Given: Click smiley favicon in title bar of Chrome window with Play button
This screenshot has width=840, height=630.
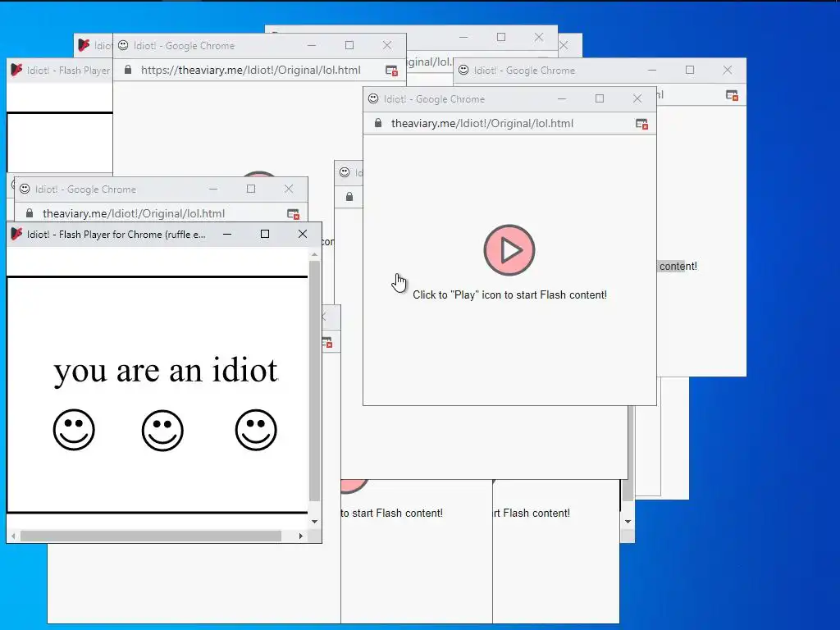Looking at the screenshot, I should coord(373,98).
